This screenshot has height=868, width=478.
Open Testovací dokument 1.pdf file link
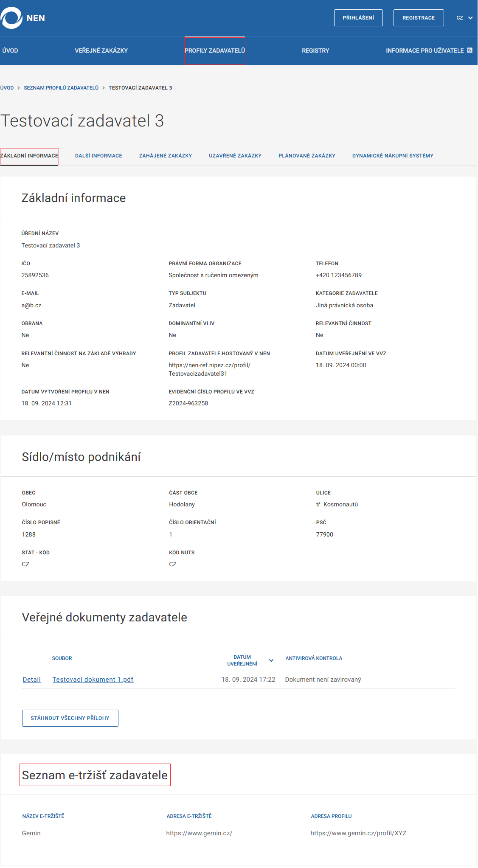[x=93, y=680]
